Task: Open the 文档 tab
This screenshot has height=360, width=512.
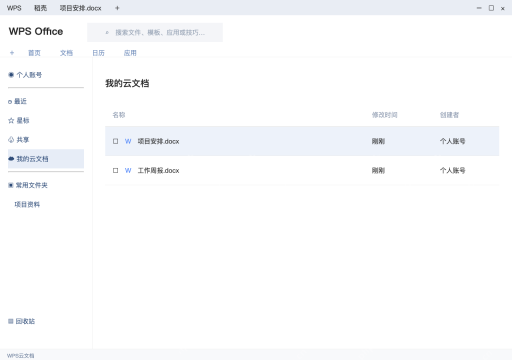Action: tap(66, 53)
